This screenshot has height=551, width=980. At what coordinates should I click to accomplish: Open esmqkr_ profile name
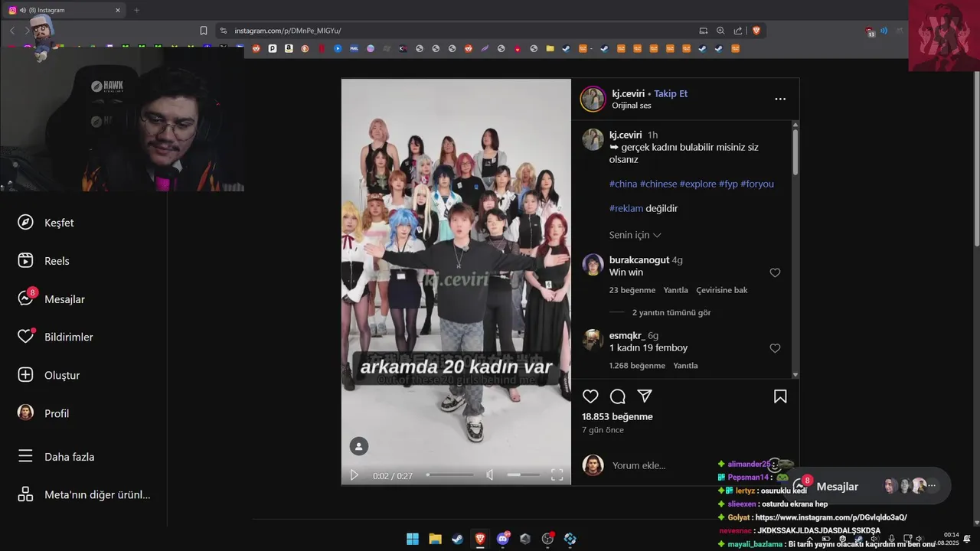click(627, 335)
